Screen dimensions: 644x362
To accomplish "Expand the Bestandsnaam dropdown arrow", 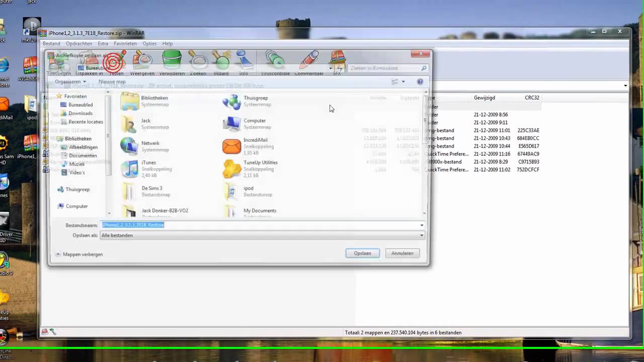I will tap(422, 225).
